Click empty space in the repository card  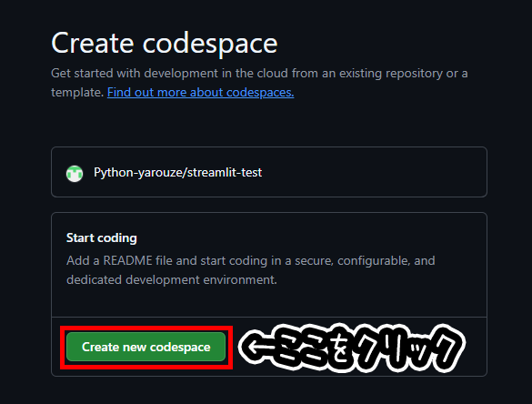pos(373,172)
